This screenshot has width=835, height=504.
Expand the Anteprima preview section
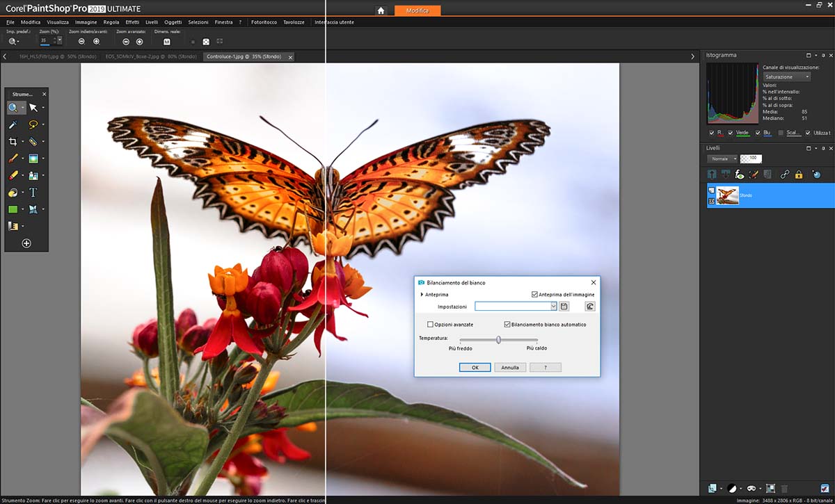coord(422,295)
